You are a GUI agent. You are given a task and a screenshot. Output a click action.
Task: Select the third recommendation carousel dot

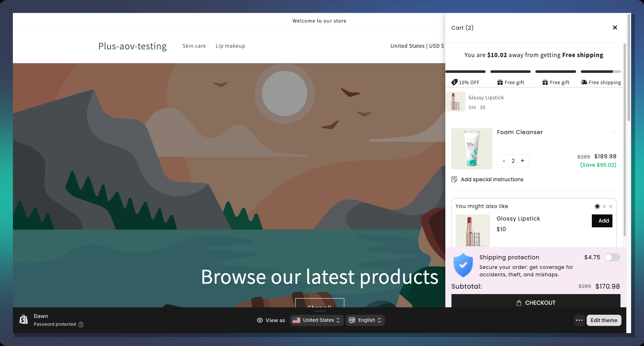(611, 206)
